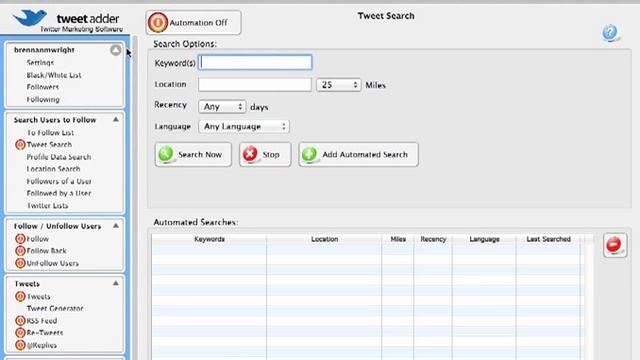This screenshot has height=360, width=640.
Task: Toggle the Automation Off power icon
Action: click(158, 22)
